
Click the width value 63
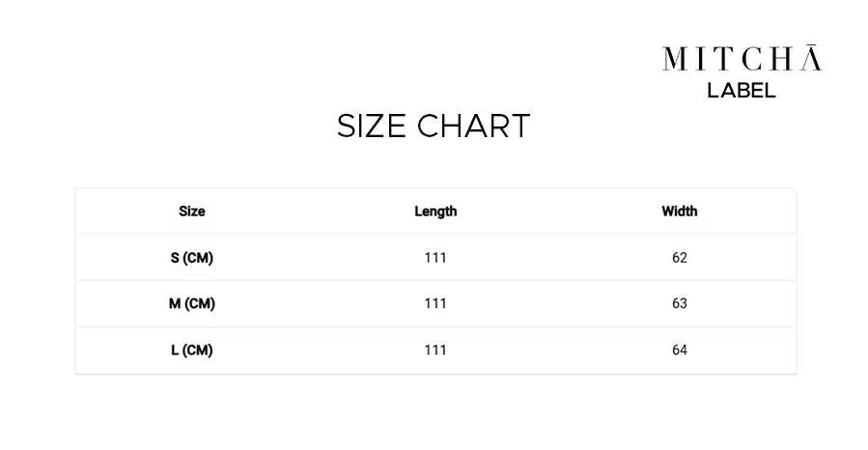680,304
